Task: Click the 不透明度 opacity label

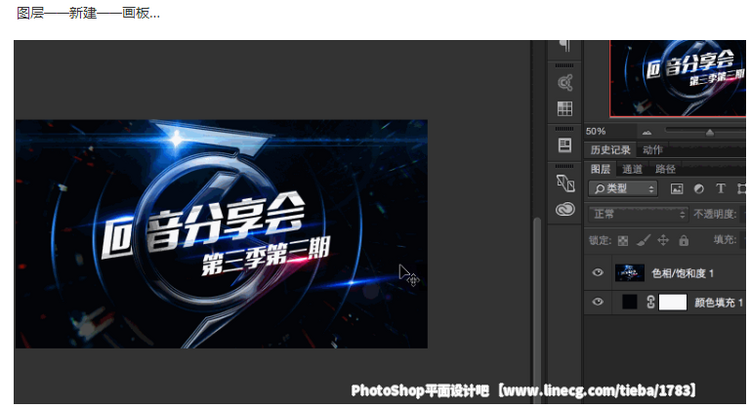Action: (715, 214)
